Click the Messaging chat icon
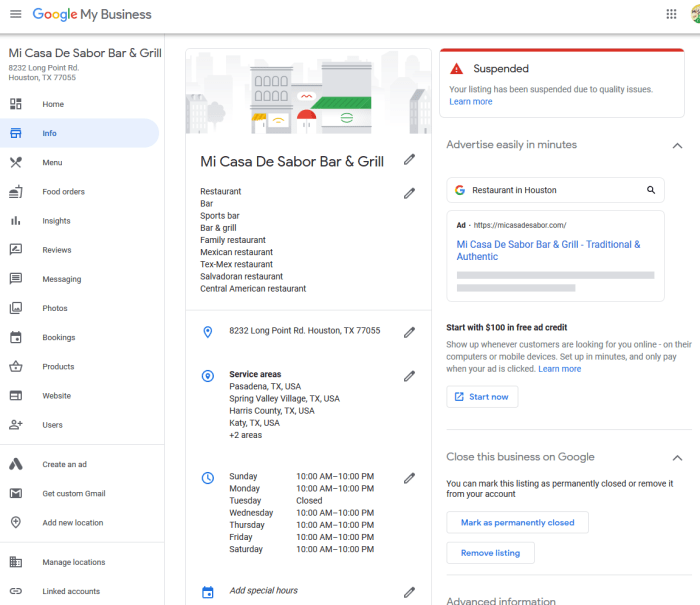Image resolution: width=700 pixels, height=605 pixels. (x=16, y=279)
